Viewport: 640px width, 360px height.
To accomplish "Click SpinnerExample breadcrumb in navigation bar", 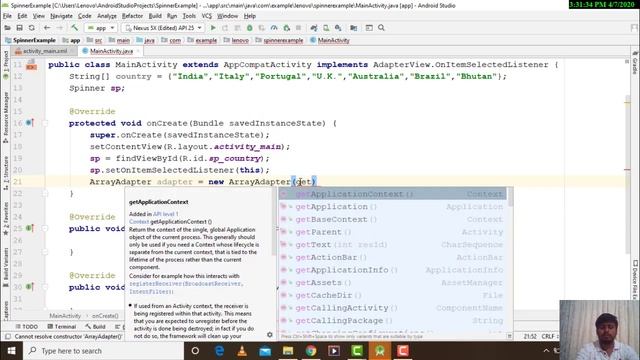I will tap(31, 40).
